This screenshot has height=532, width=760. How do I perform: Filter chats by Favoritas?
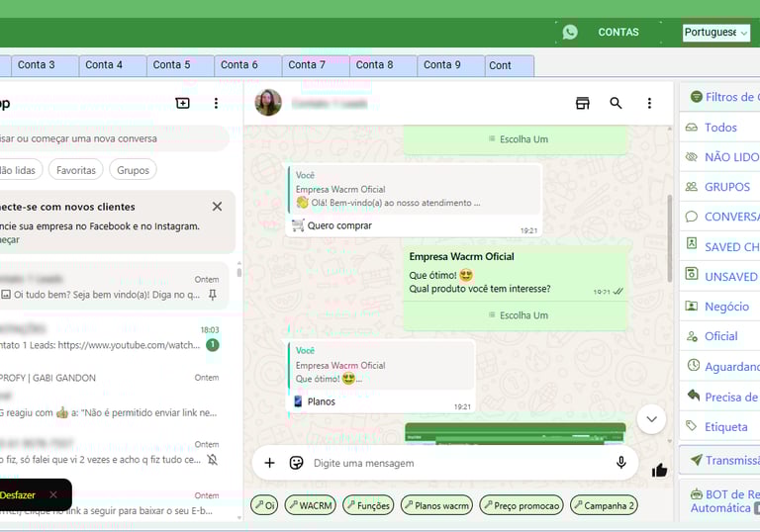76,170
